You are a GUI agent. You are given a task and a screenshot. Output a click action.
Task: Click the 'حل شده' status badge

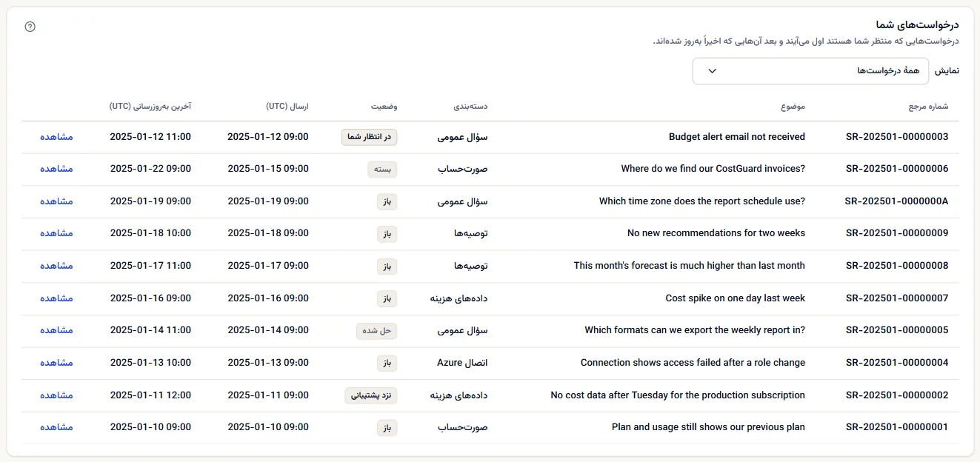[377, 331]
